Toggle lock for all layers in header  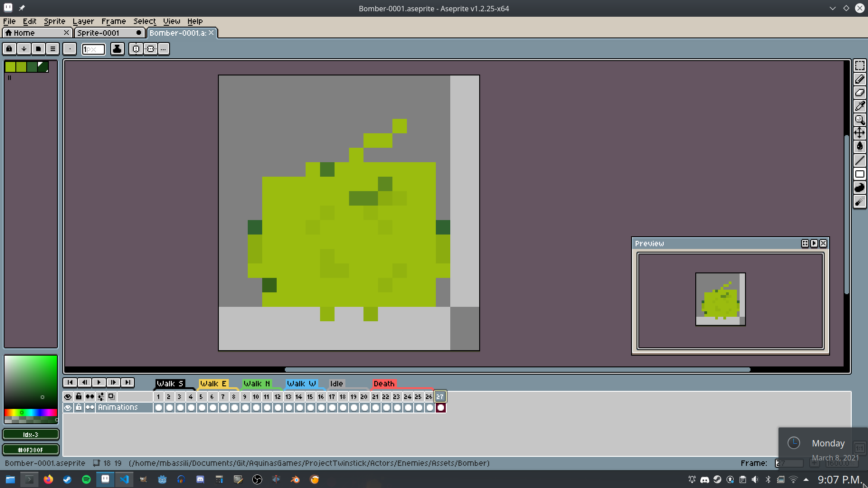(79, 397)
